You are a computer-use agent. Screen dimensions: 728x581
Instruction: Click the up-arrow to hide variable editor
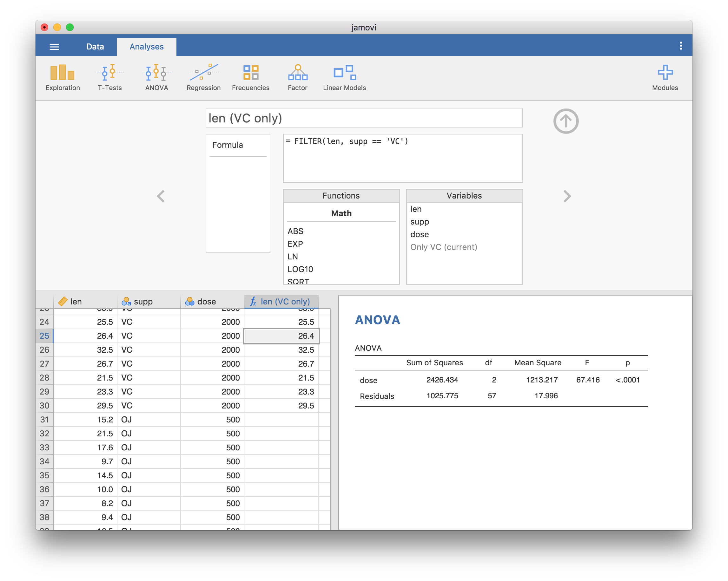click(x=566, y=121)
